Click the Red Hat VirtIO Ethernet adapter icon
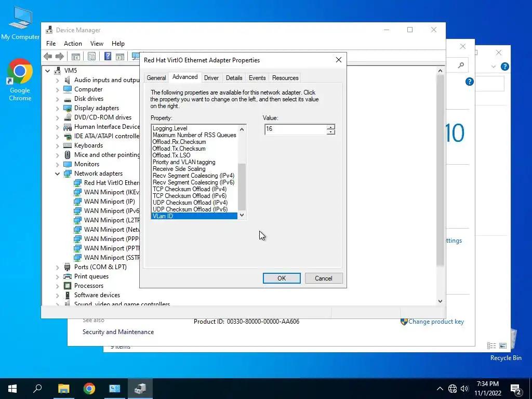Viewport: 532px width, 399px height. pos(78,183)
